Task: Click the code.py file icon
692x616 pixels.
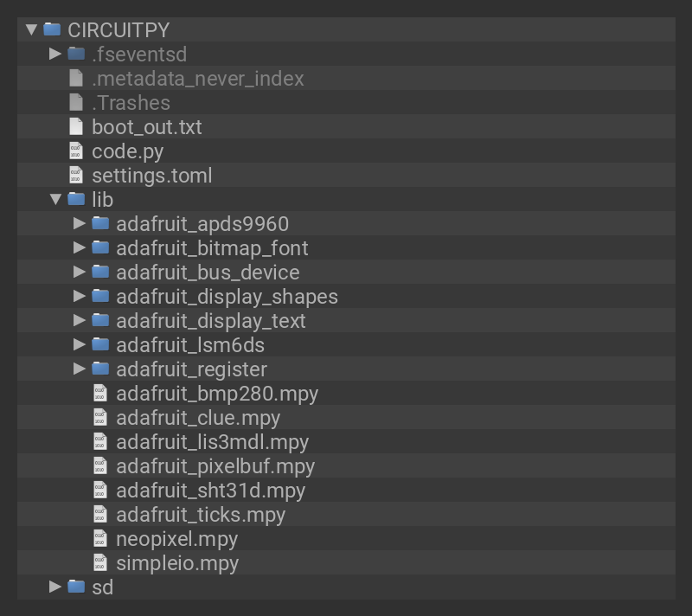Action: pyautogui.click(x=77, y=151)
